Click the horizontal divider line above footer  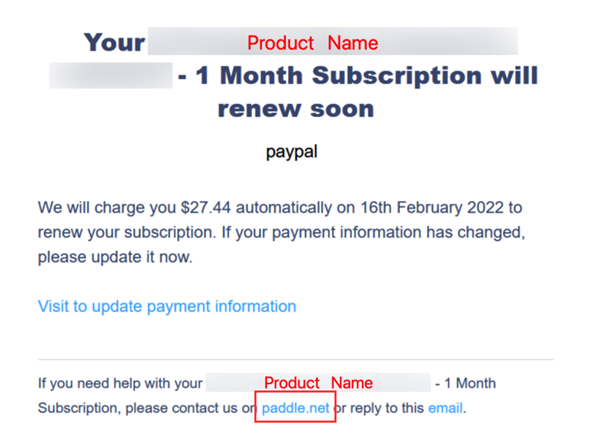tap(296, 359)
